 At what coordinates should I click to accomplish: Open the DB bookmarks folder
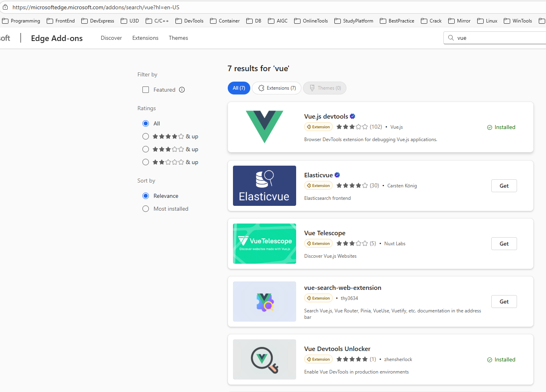coord(254,21)
